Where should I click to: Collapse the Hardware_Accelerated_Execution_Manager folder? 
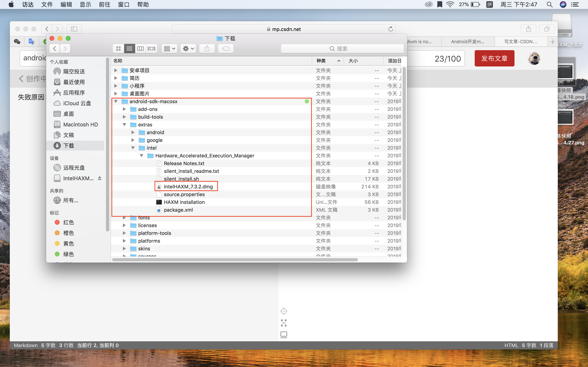(x=142, y=156)
